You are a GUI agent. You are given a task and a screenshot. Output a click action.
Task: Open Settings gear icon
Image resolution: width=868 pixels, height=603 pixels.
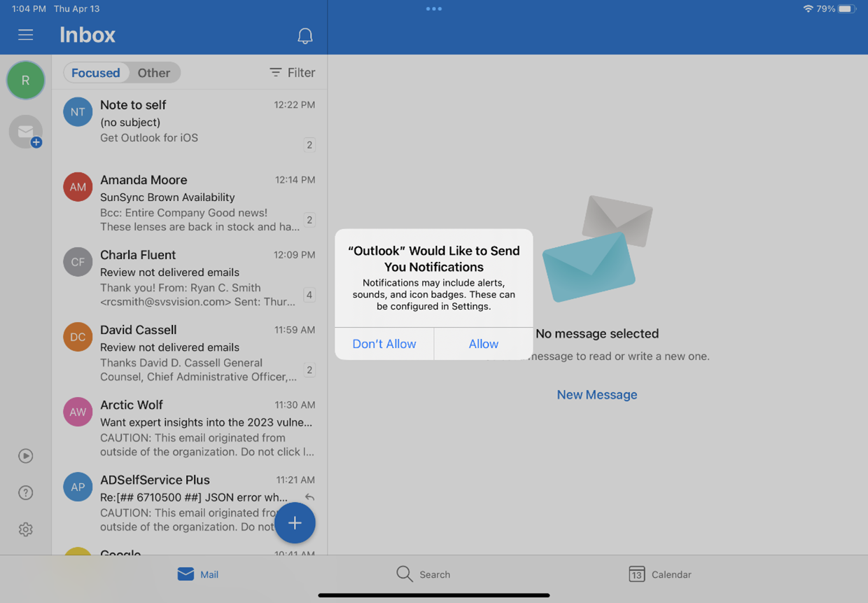click(26, 529)
